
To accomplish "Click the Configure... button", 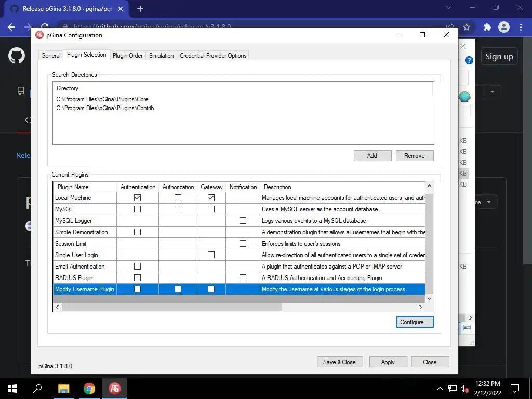I will (415, 322).
